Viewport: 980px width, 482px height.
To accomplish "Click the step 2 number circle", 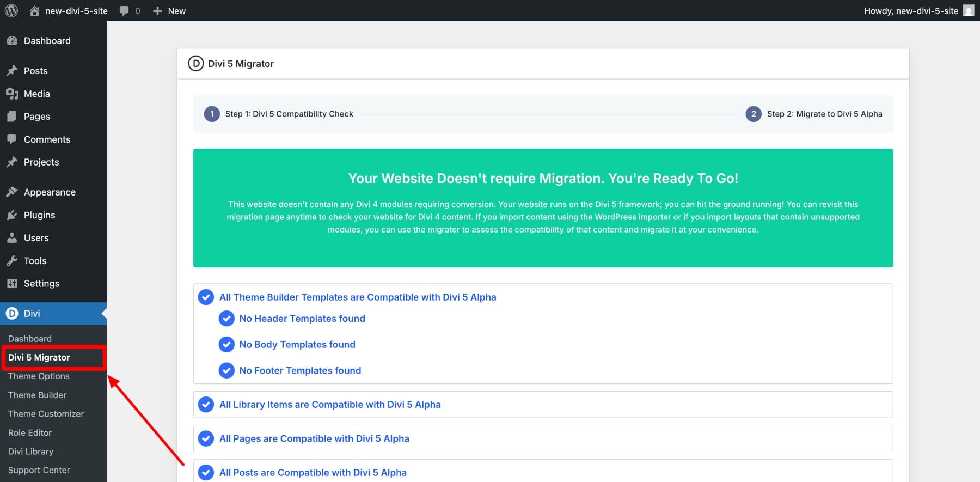I will pos(754,114).
